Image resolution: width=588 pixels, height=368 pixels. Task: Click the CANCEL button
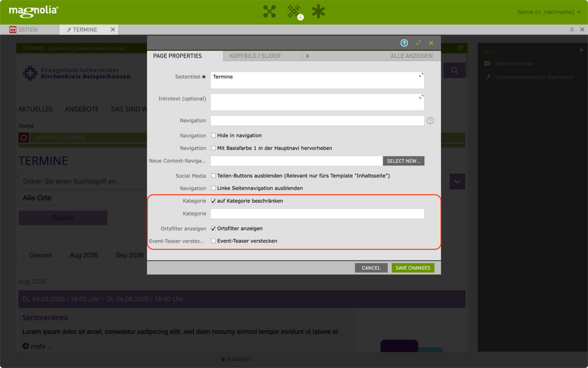[371, 268]
